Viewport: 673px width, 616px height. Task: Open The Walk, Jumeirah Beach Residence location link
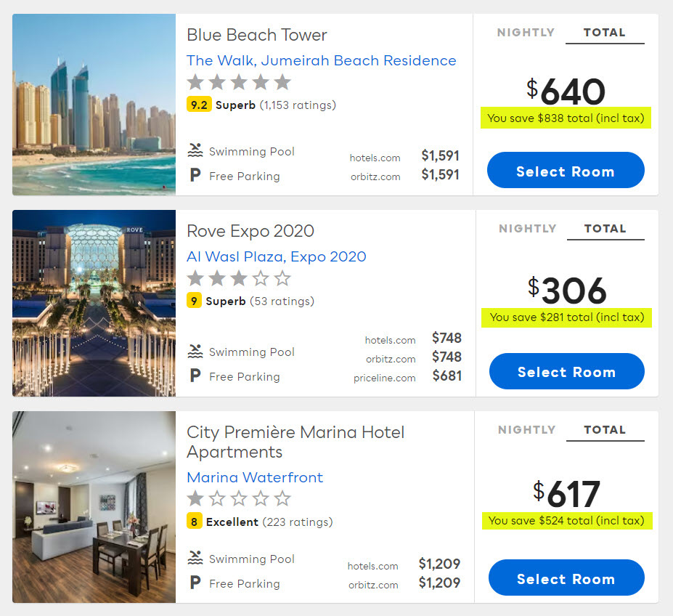click(321, 61)
